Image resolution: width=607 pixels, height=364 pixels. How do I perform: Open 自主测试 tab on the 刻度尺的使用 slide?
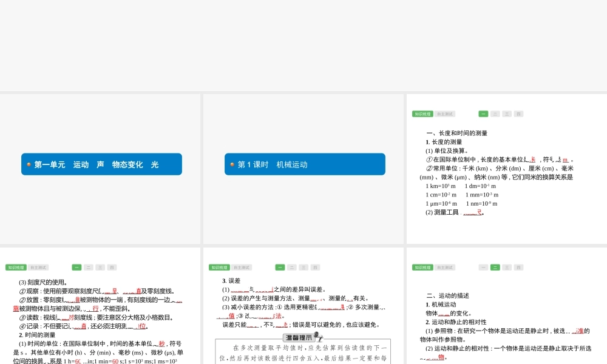point(38,268)
